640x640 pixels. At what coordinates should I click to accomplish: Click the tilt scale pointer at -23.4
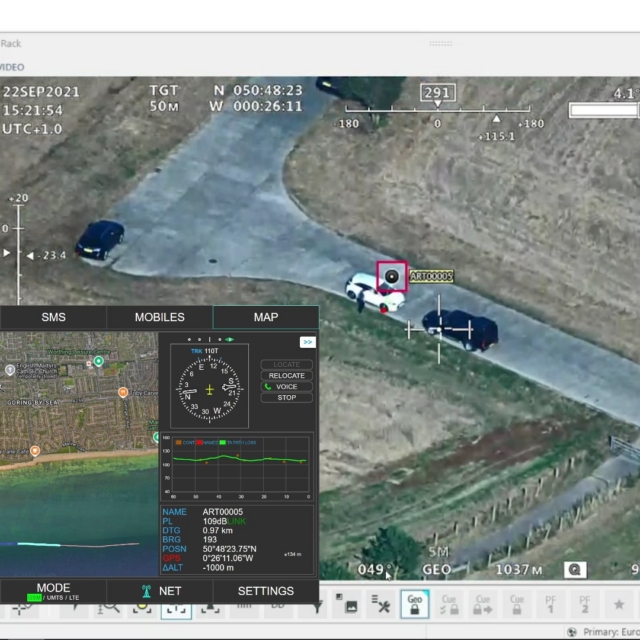click(30, 256)
